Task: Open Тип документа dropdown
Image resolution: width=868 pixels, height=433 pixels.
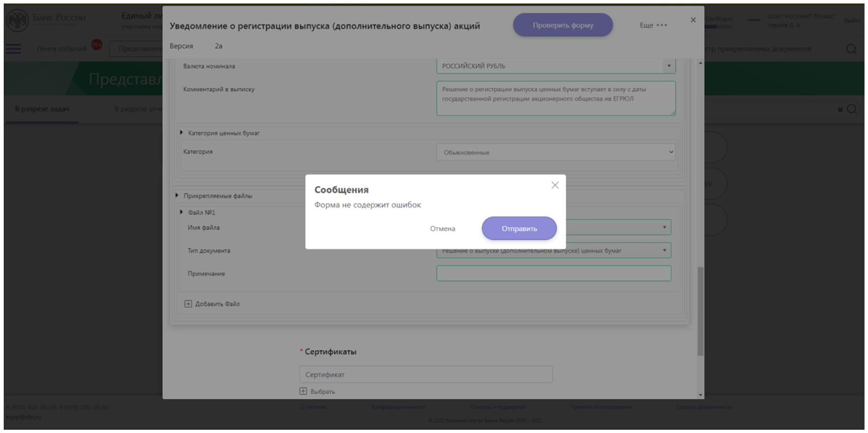Action: point(664,250)
